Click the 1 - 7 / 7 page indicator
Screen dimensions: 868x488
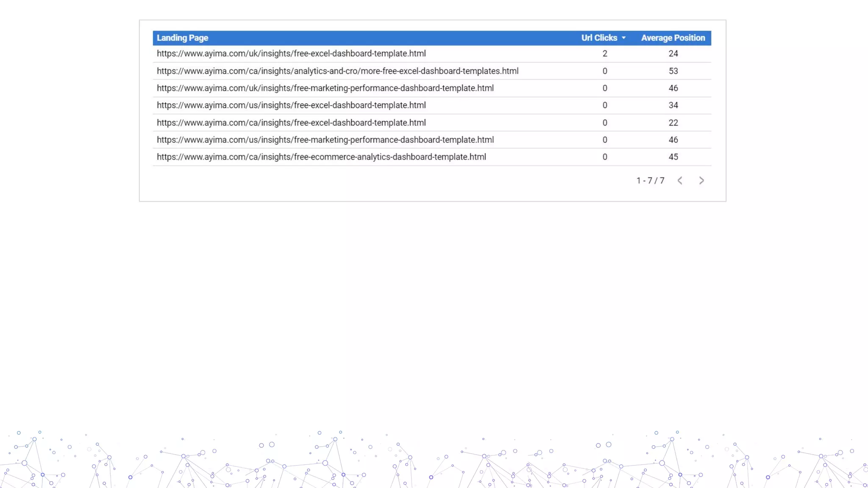[x=650, y=180]
